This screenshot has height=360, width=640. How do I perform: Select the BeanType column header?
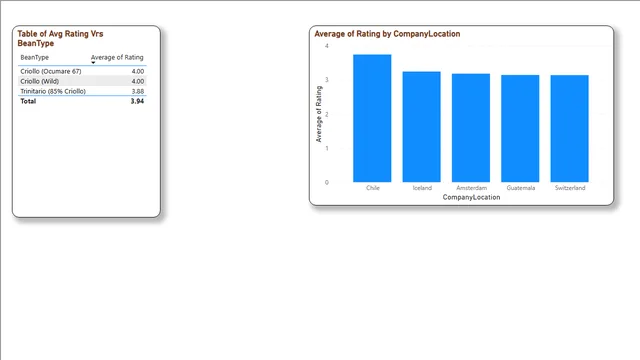(x=35, y=58)
